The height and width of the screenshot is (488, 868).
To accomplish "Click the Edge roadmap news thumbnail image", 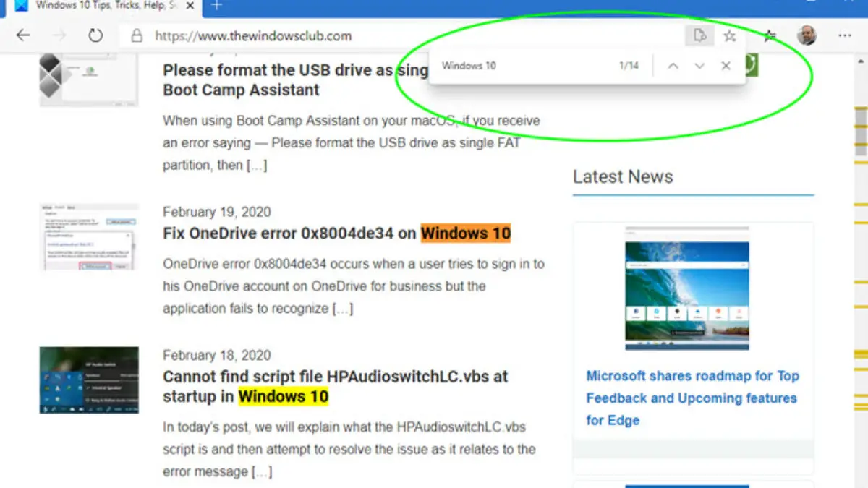I will coord(686,288).
